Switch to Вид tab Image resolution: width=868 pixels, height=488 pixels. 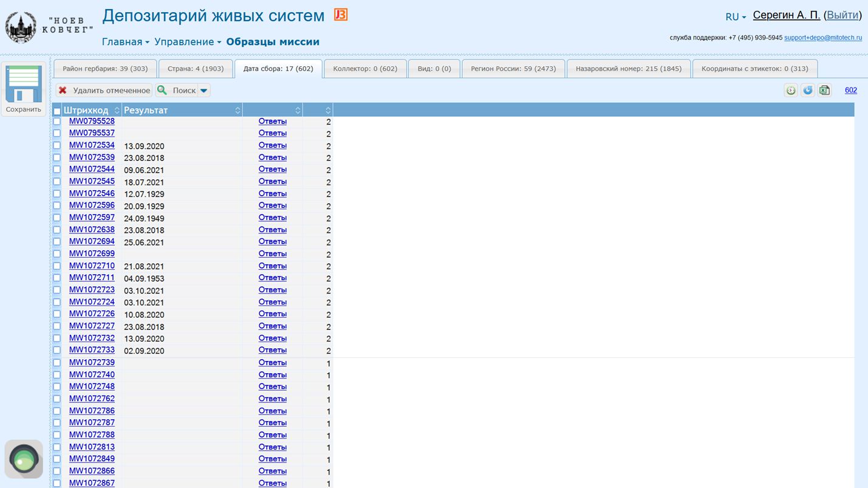(x=434, y=69)
